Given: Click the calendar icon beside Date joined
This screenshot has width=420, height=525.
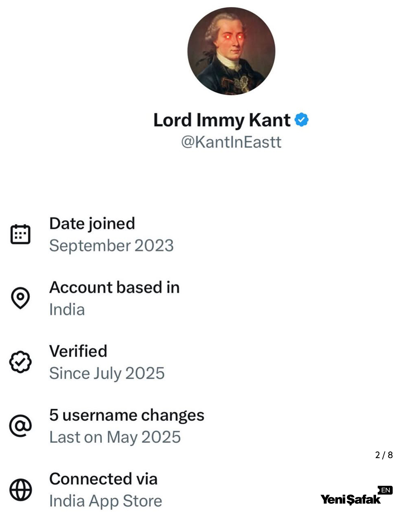Looking at the screenshot, I should 20,234.
